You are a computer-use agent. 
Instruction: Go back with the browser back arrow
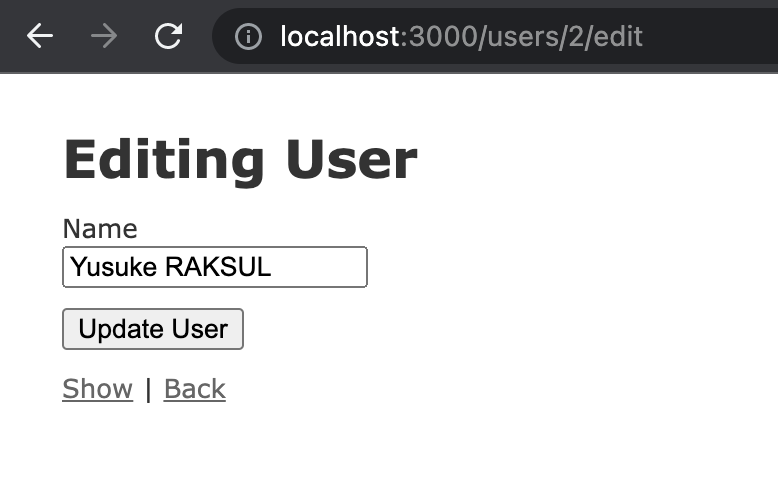[x=40, y=36]
